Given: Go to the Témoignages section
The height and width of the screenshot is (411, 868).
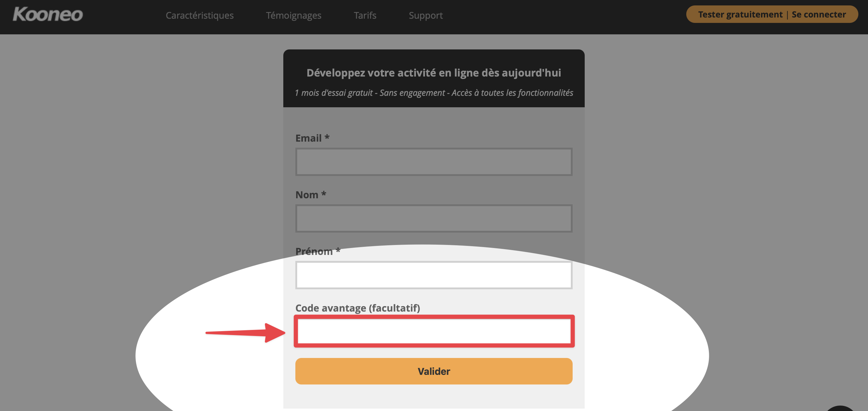Looking at the screenshot, I should (x=294, y=15).
